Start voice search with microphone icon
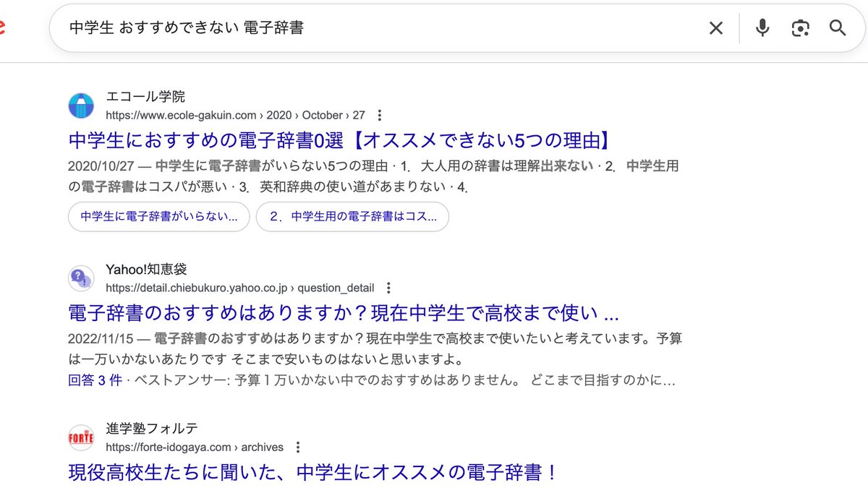Viewport: 868px width, 488px height. [762, 28]
